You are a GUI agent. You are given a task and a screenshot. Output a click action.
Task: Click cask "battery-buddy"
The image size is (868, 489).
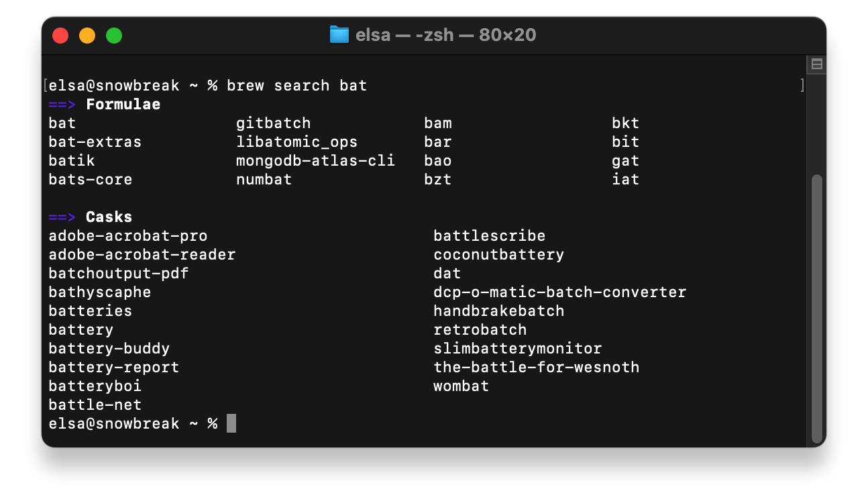point(109,349)
